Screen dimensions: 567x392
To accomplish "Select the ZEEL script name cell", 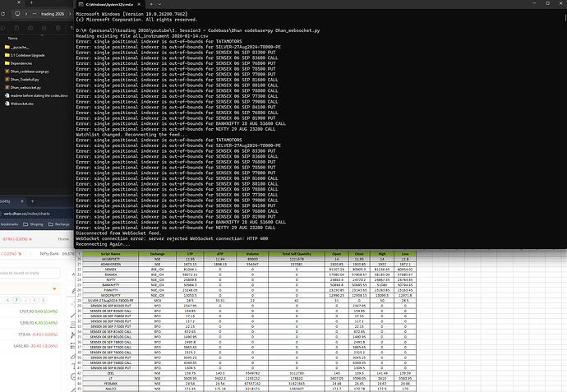I will click(x=110, y=373).
